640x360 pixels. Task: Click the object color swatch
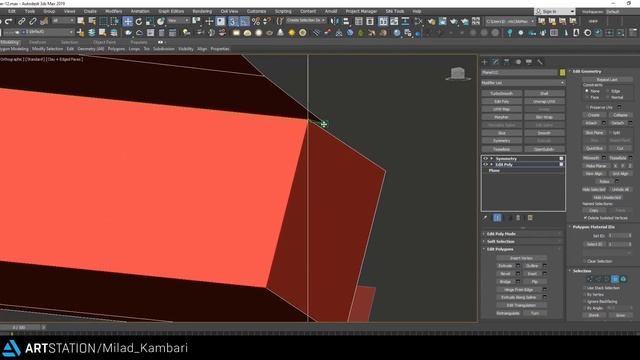(562, 72)
